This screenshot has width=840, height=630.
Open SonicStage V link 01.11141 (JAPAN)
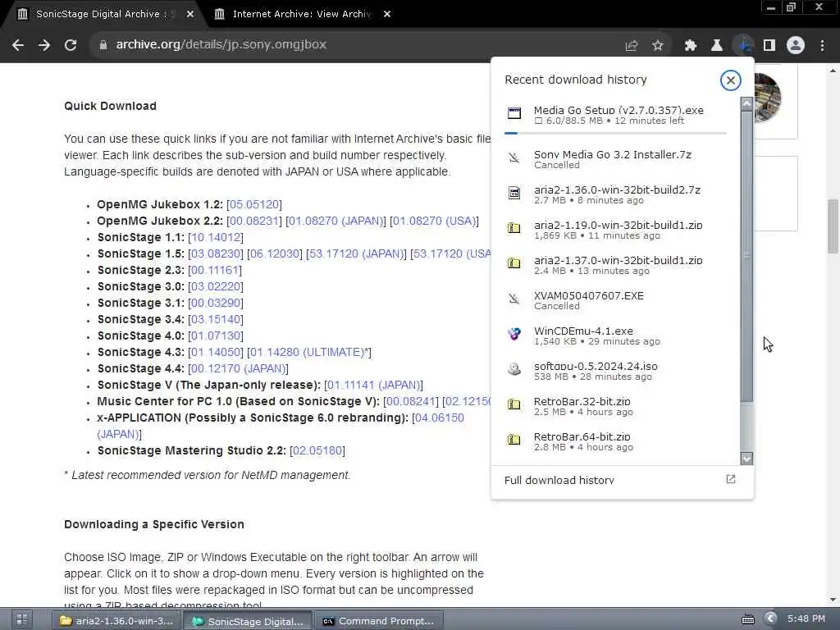click(373, 386)
